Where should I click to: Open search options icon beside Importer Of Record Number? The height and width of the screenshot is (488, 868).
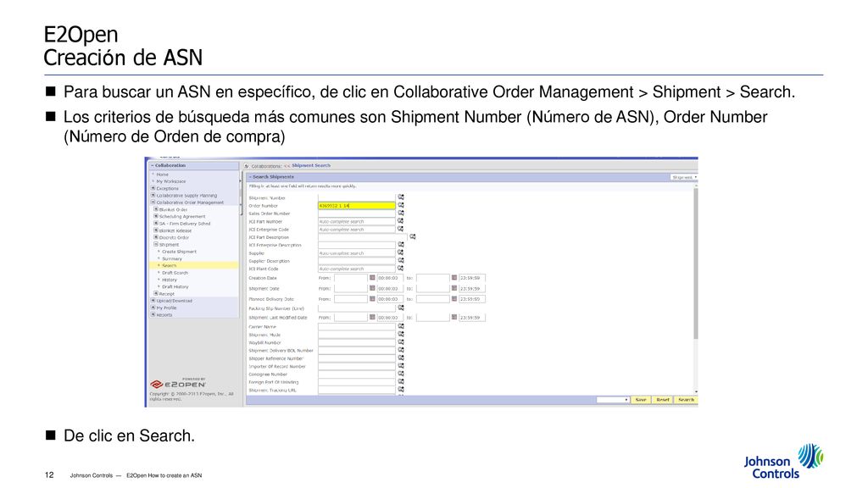(x=401, y=366)
